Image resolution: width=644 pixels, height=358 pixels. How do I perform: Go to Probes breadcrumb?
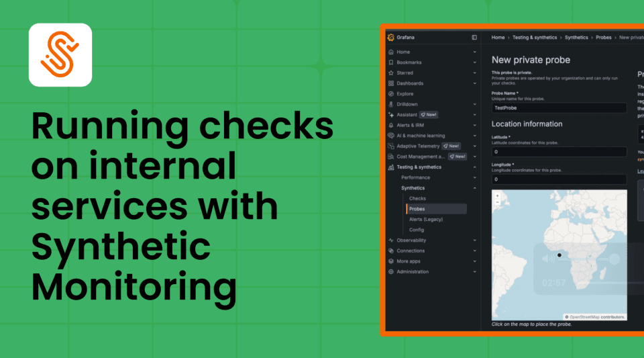pyautogui.click(x=603, y=38)
